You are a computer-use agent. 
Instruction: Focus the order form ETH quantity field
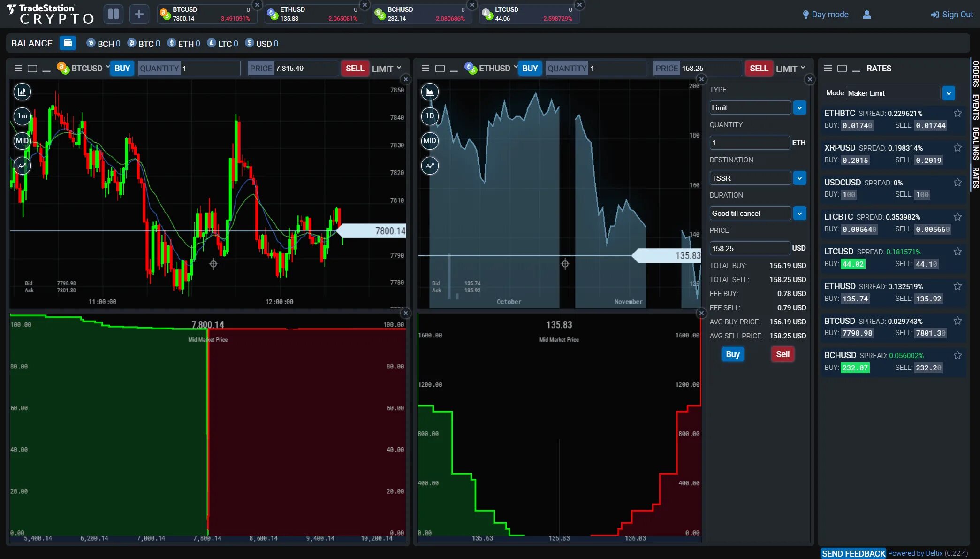coord(750,143)
